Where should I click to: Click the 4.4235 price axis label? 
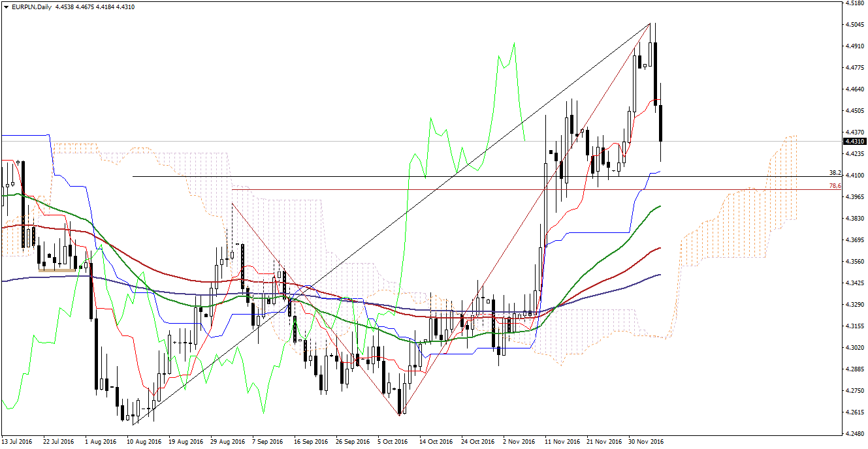pyautogui.click(x=854, y=154)
